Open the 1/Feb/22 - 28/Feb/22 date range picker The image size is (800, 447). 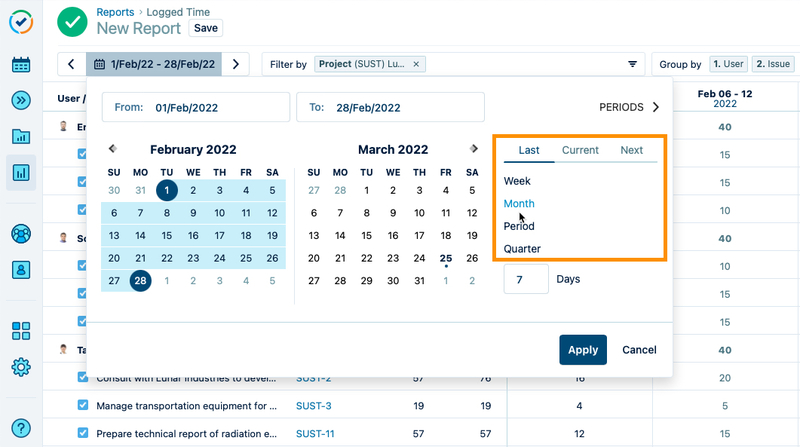pyautogui.click(x=154, y=64)
